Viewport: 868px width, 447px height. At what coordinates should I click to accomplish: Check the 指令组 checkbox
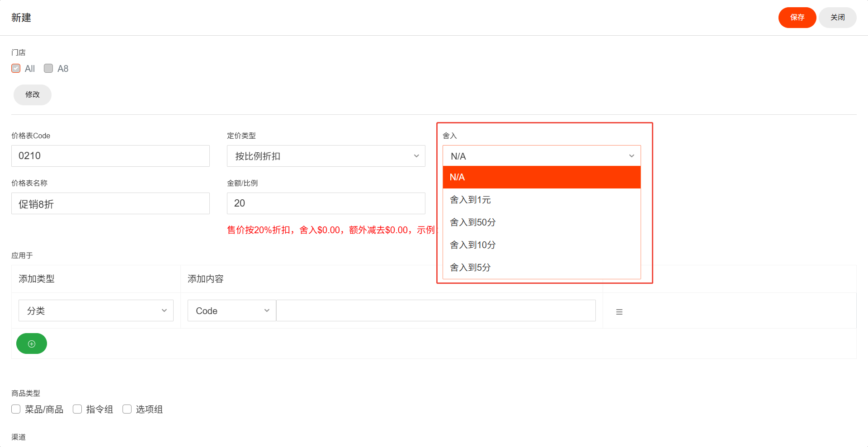(x=77, y=409)
